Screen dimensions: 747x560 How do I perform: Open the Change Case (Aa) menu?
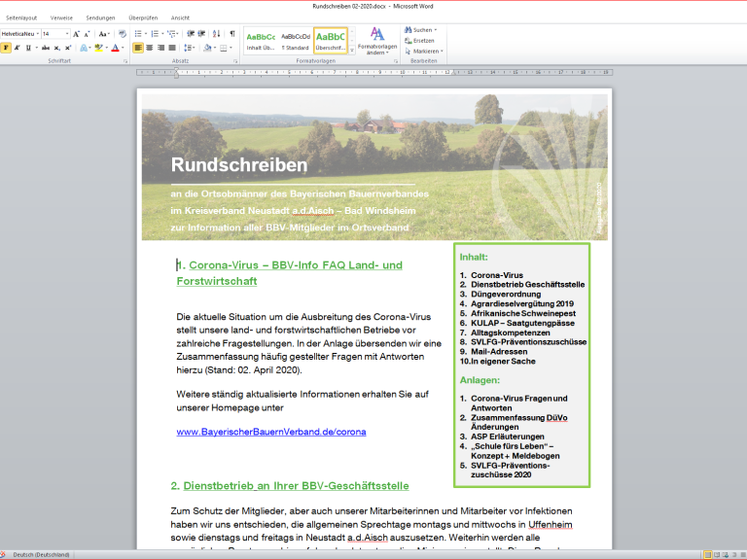pyautogui.click(x=104, y=34)
